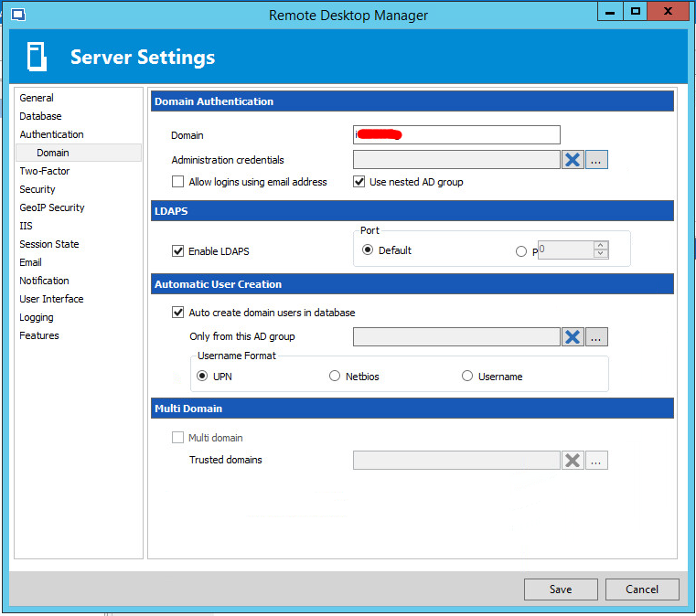
Task: Click into the Domain text field
Action: pyautogui.click(x=456, y=135)
